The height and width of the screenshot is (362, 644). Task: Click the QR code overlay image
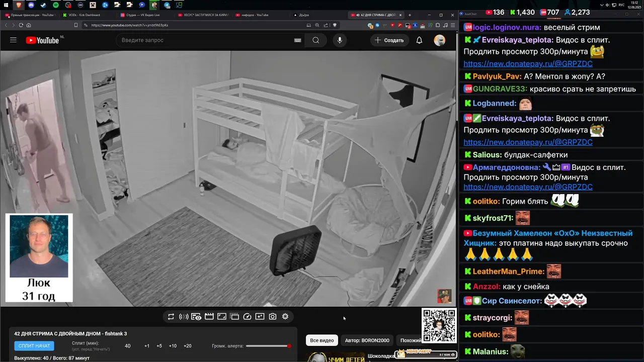tap(439, 326)
